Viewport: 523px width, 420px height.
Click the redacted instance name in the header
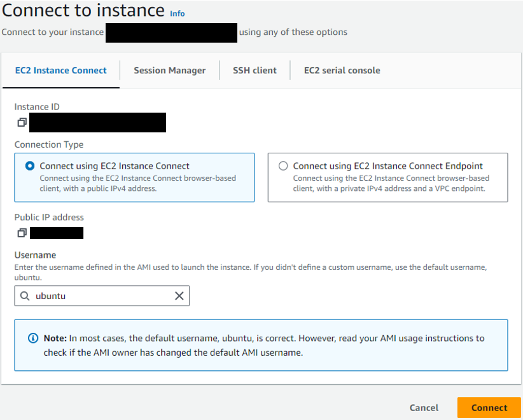171,33
